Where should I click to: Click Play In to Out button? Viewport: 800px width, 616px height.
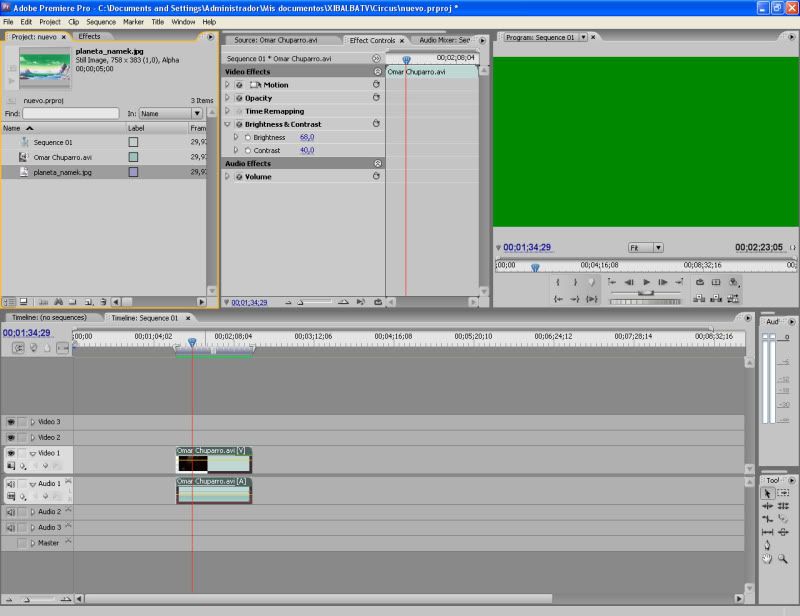(x=592, y=299)
